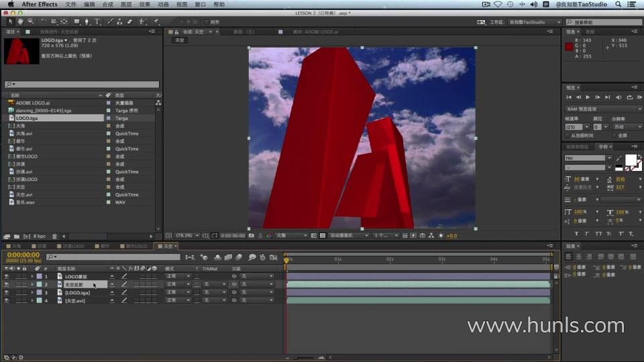
Task: Click the play button in Preview panel
Action: pos(588,97)
